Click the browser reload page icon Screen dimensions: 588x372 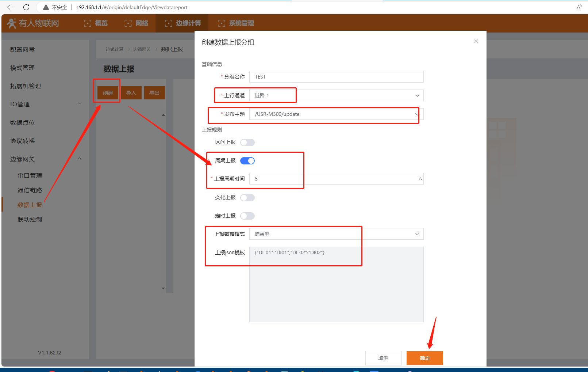[26, 7]
